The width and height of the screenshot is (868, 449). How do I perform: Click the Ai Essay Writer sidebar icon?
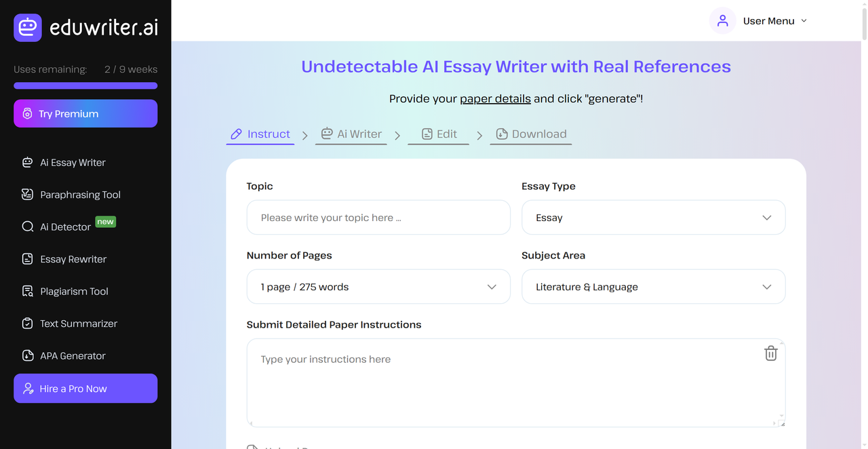pyautogui.click(x=28, y=162)
